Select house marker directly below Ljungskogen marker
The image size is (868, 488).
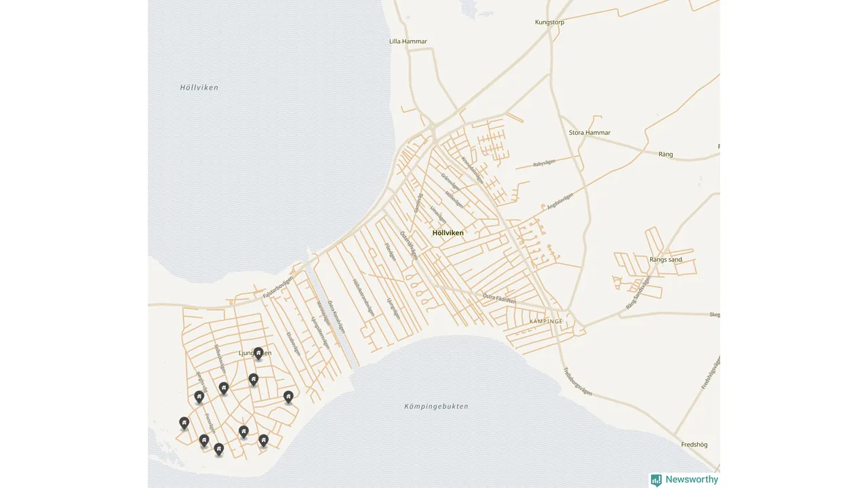pos(254,379)
